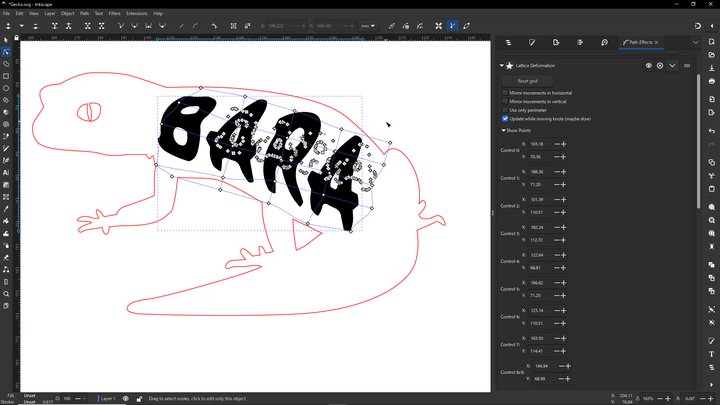
Task: Select the Selector arrow tool
Action: 6,40
